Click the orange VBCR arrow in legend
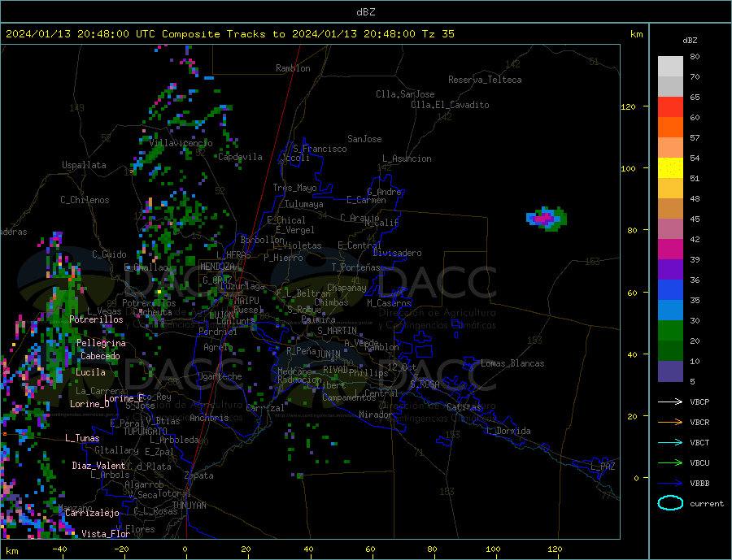The height and width of the screenshot is (560, 732). tap(670, 423)
